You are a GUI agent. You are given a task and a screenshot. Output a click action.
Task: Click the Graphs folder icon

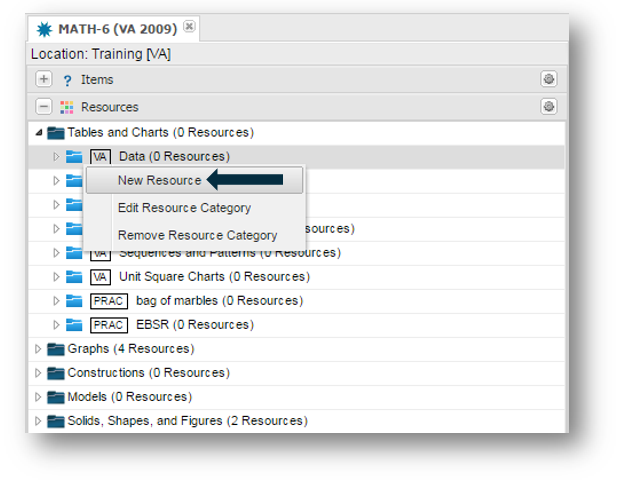[55, 349]
